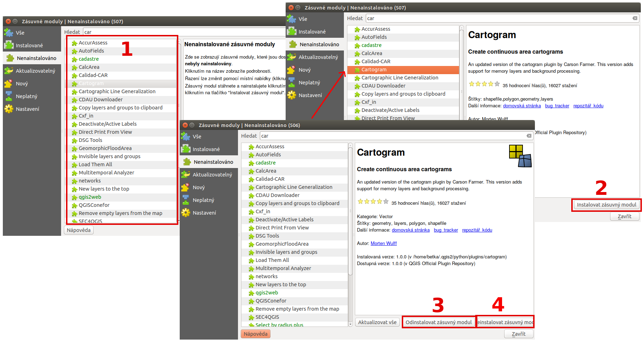
Task: Click Instalovat zásuvný modul button
Action: click(x=606, y=205)
